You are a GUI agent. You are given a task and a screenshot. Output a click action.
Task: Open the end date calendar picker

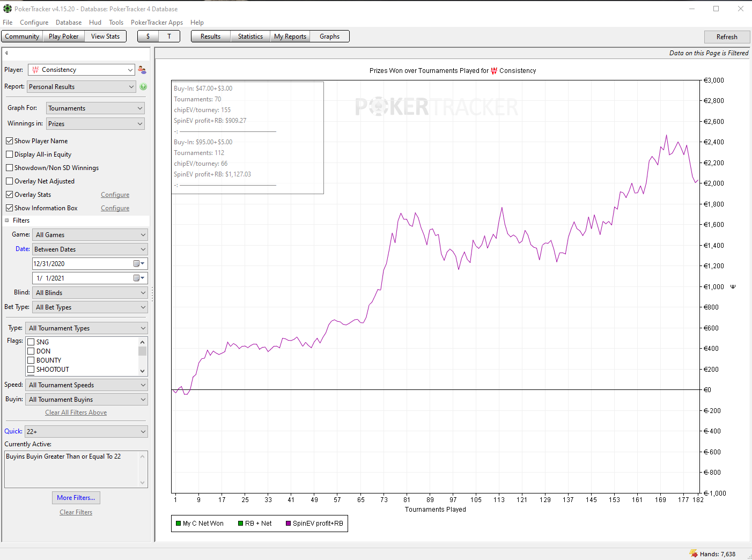click(x=139, y=278)
